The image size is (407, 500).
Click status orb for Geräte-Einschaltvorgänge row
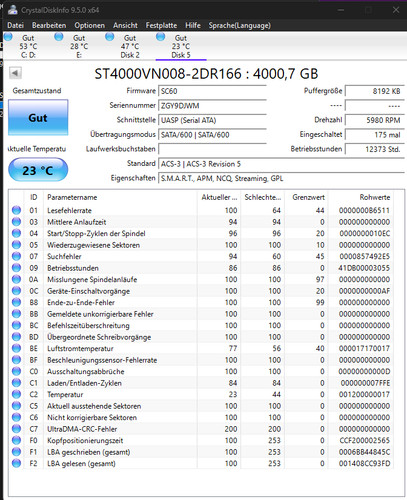click(16, 291)
